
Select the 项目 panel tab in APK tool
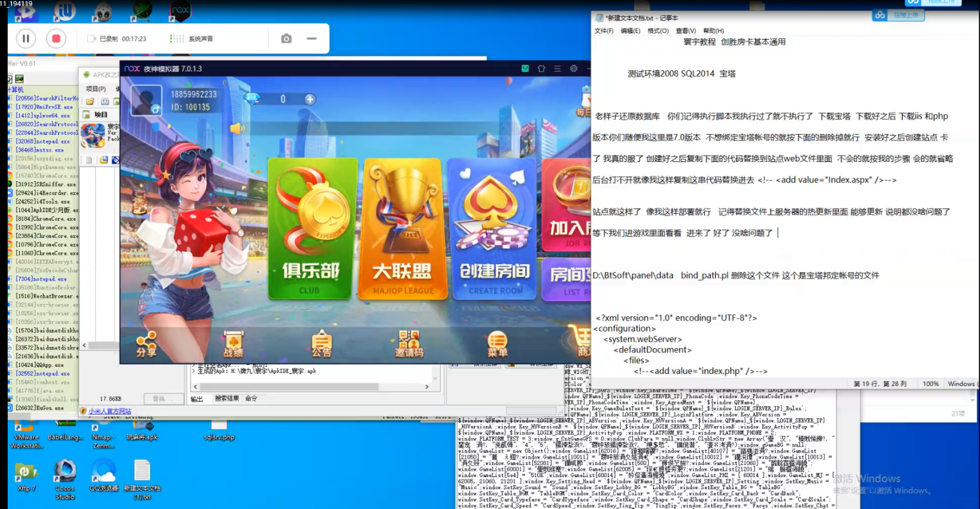click(x=101, y=115)
